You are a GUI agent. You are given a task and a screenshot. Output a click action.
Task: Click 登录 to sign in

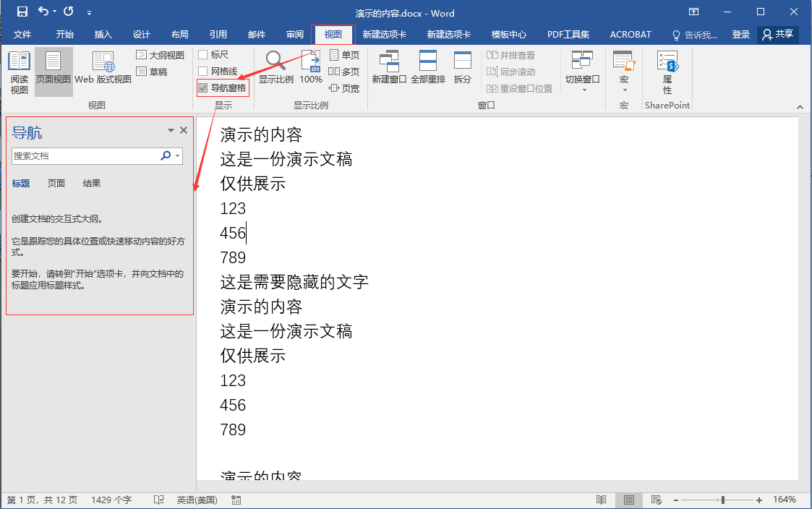[x=740, y=34]
